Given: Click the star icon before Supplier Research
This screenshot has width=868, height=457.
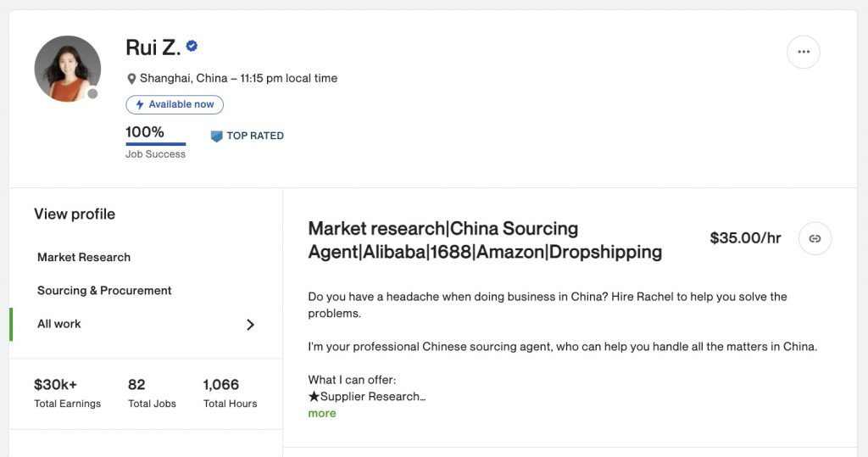Looking at the screenshot, I should (x=314, y=397).
